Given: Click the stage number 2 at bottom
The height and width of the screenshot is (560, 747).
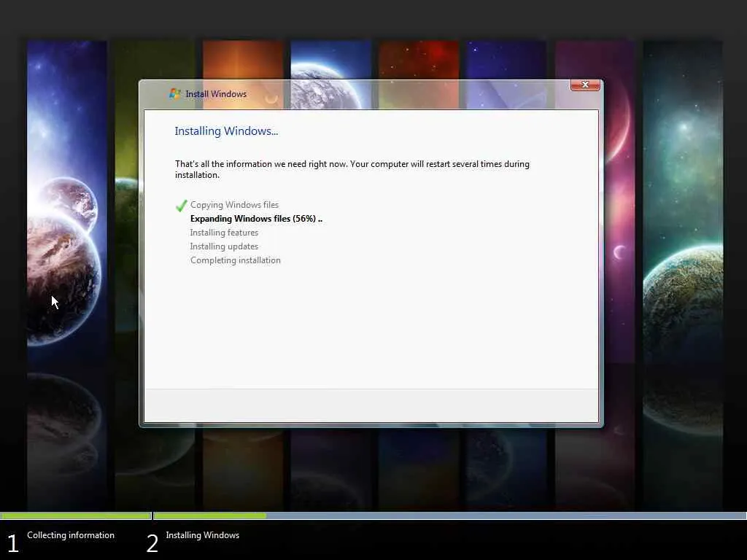Looking at the screenshot, I should (x=152, y=543).
